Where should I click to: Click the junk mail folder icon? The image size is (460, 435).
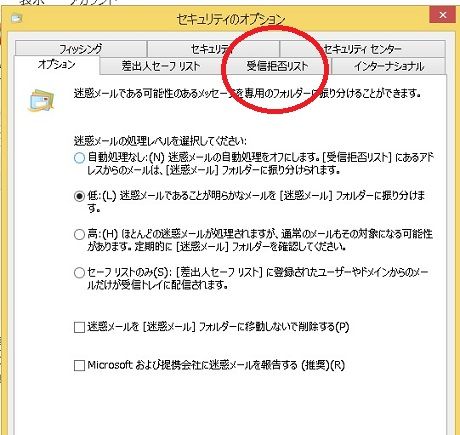point(40,100)
